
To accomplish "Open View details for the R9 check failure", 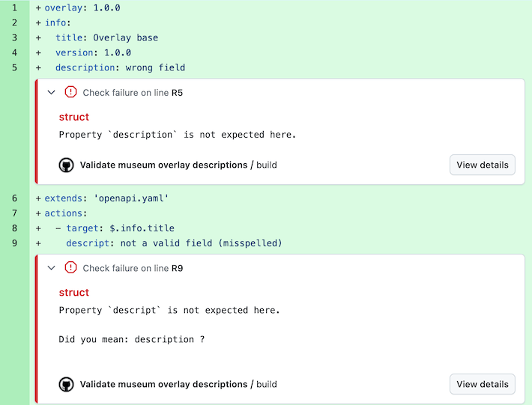I will (x=482, y=384).
